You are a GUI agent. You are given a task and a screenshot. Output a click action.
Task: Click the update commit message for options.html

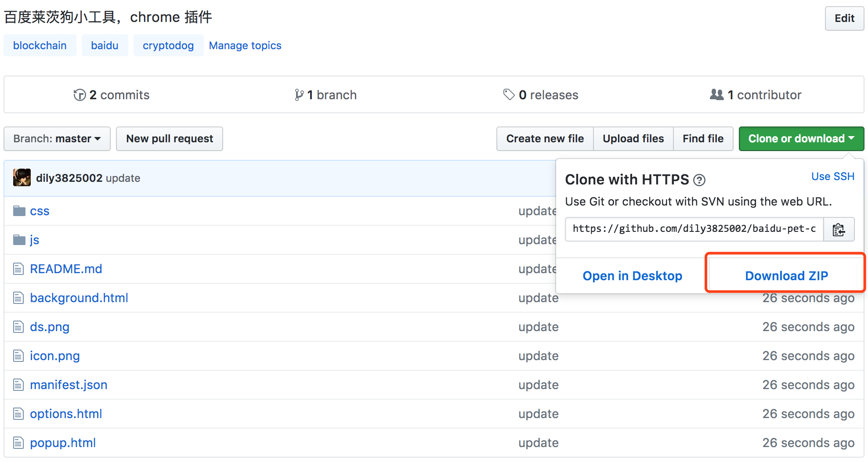(539, 414)
